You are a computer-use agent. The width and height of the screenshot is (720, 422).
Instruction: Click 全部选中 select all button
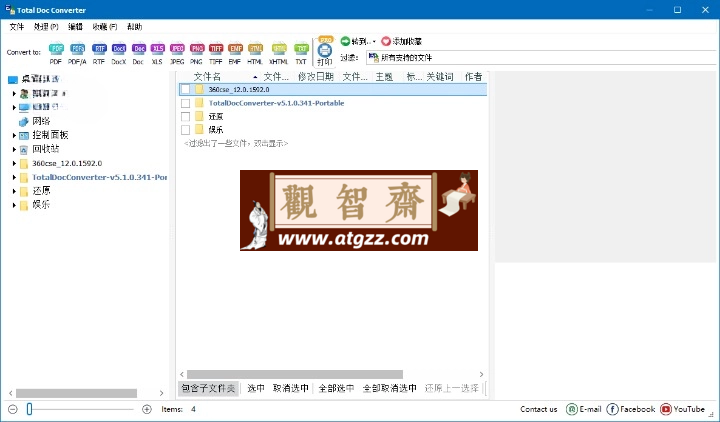pos(336,388)
